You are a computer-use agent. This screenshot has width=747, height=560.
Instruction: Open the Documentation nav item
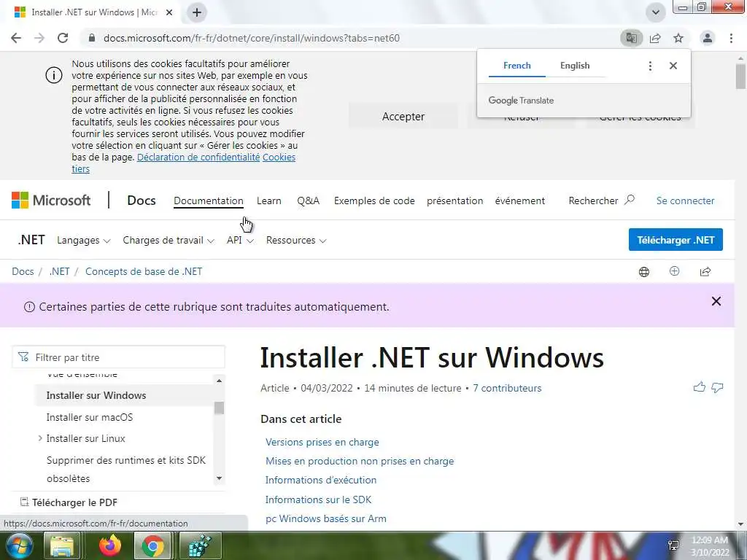point(208,201)
